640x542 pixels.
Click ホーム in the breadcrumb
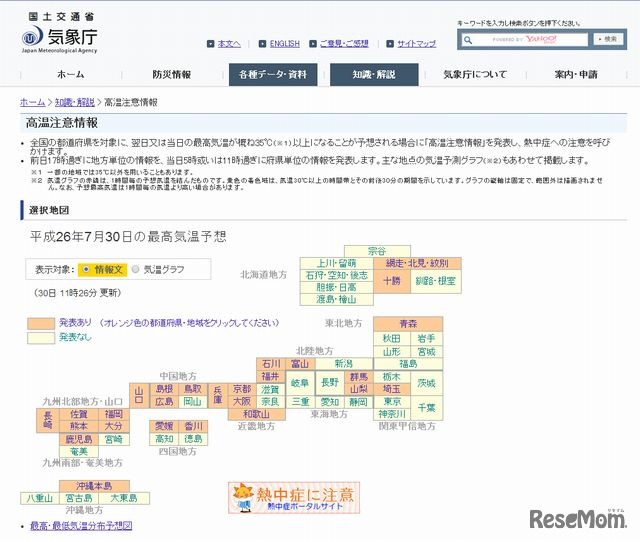coord(33,102)
